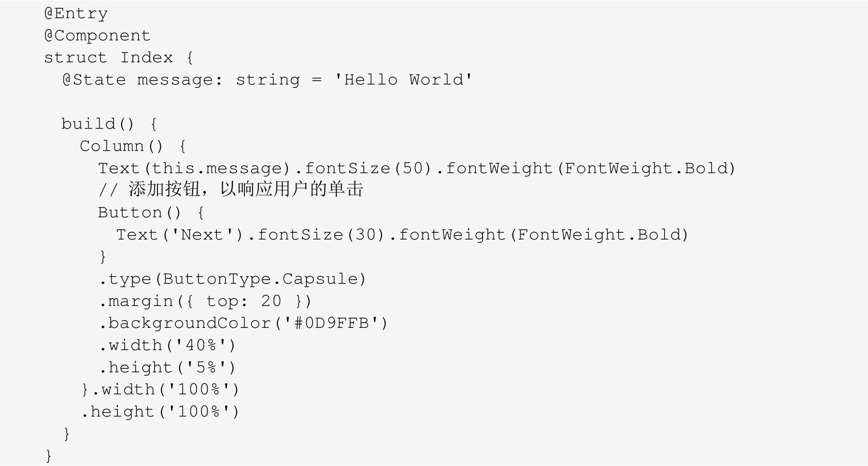This screenshot has height=466, width=868.
Task: Click the .height('100%') line
Action: tap(160, 412)
